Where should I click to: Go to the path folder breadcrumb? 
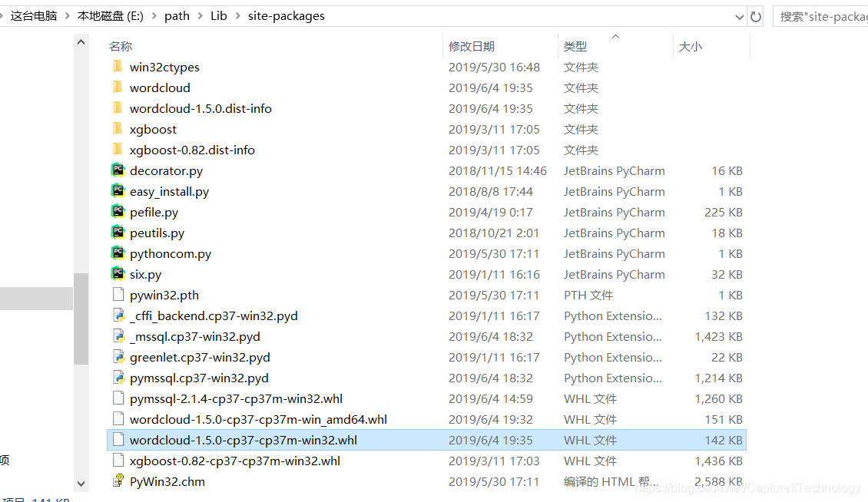coord(177,16)
